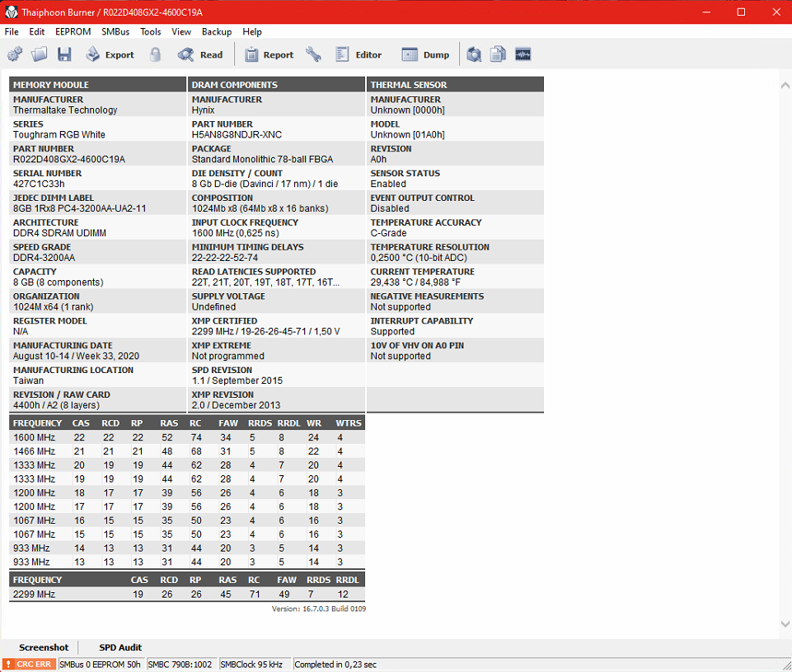Select the Hynix manufacturer value

[x=203, y=110]
